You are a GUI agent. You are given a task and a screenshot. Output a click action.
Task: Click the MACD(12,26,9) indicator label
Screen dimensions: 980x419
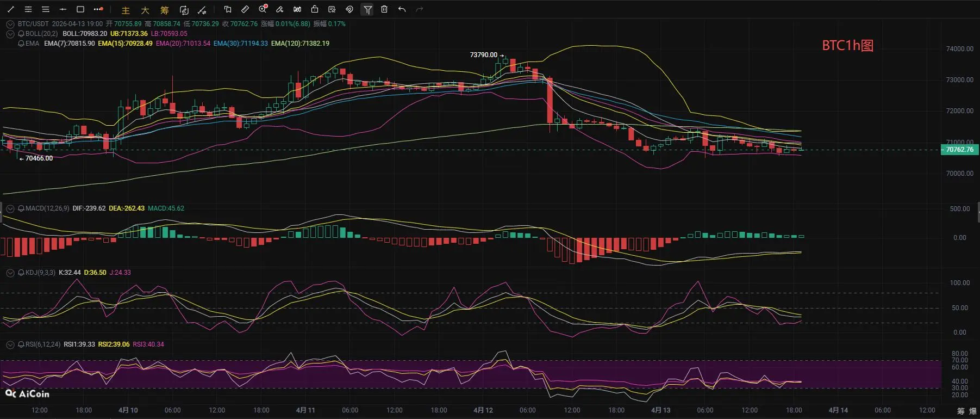pyautogui.click(x=47, y=208)
